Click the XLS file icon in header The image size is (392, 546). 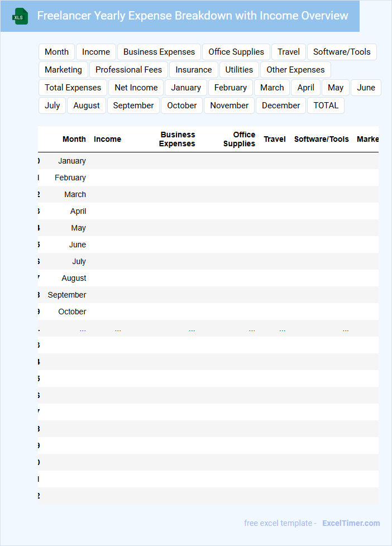tap(20, 16)
